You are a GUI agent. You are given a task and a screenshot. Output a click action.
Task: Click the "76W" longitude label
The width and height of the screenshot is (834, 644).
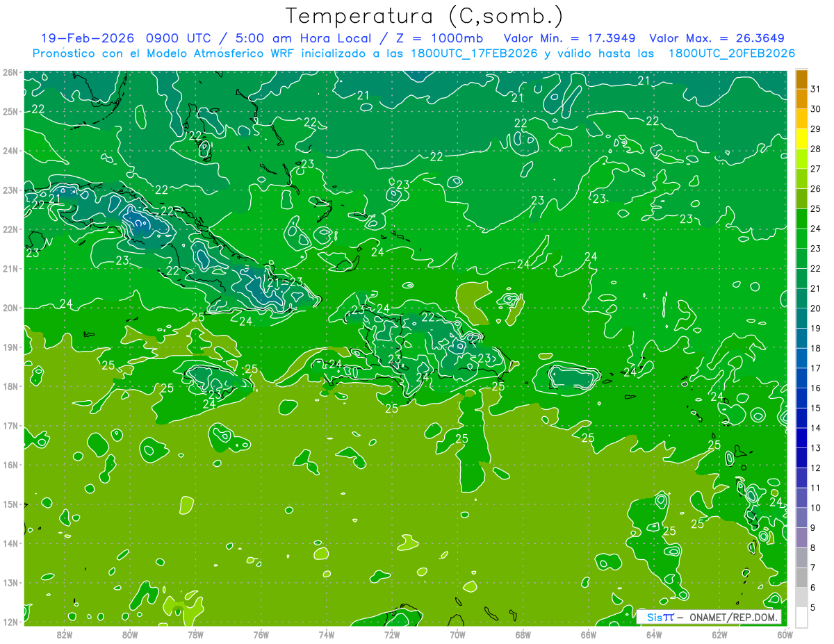(261, 634)
